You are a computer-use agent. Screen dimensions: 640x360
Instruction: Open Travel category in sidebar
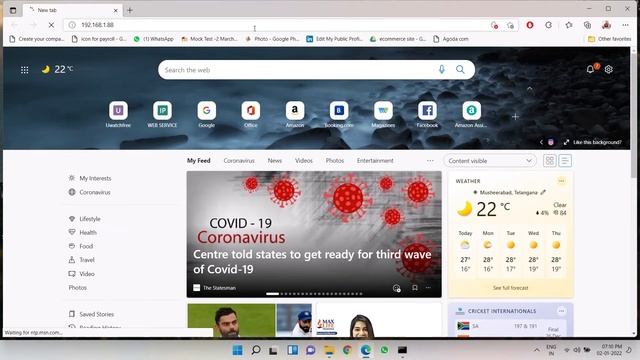[x=82, y=260]
